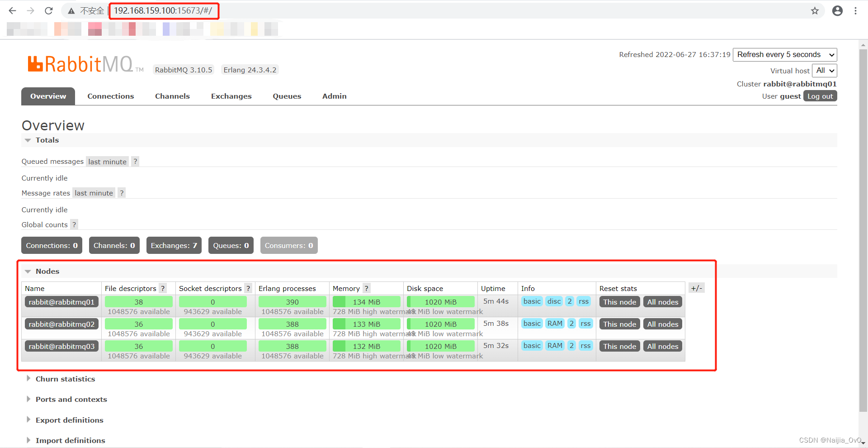Click the basic tag on rabbitmq01

coord(532,301)
